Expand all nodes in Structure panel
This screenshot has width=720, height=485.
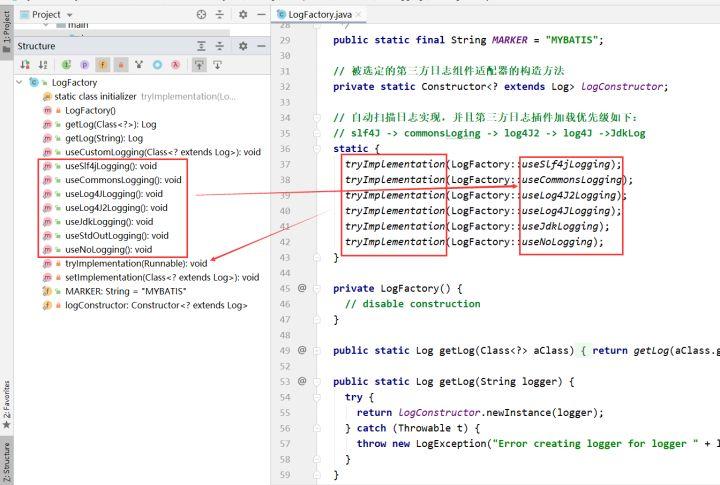(201, 46)
